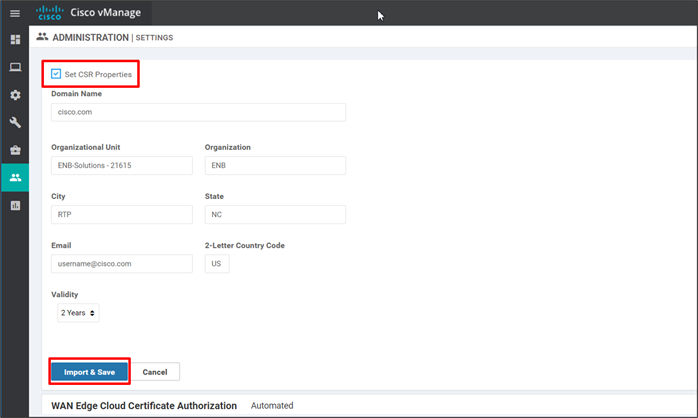Click the SETTINGS breadcrumb text
The height and width of the screenshot is (418, 698).
(154, 38)
